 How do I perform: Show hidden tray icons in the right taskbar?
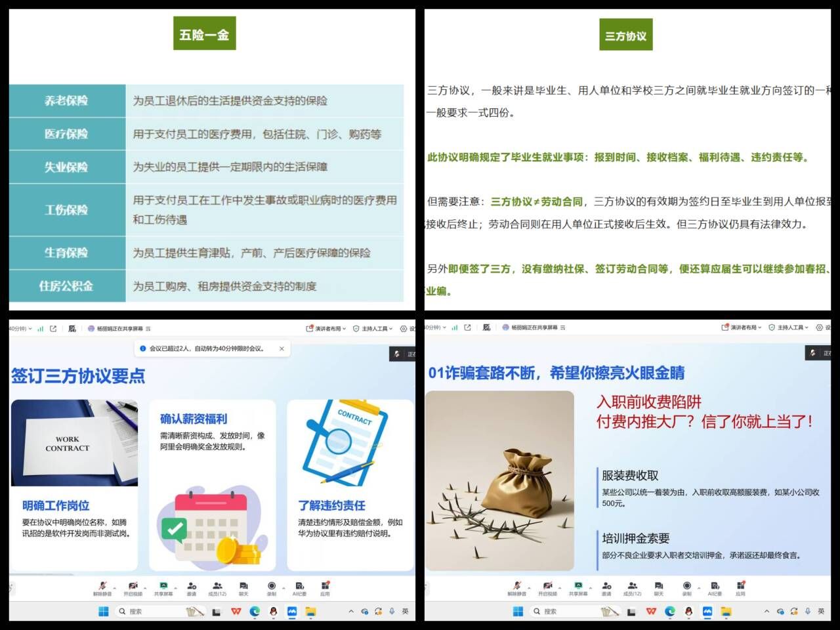(766, 611)
